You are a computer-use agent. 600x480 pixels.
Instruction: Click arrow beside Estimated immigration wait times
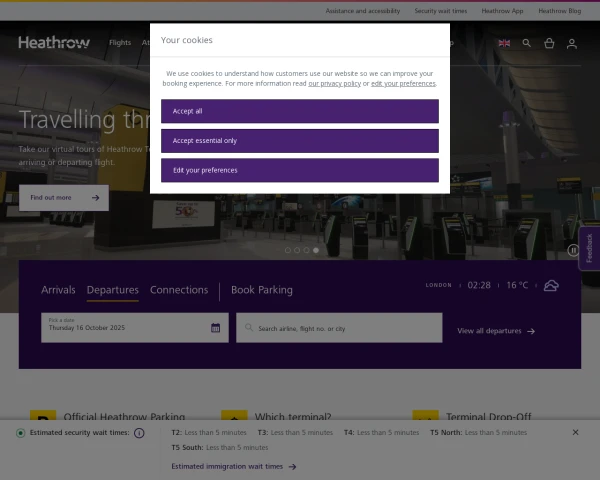click(x=292, y=467)
